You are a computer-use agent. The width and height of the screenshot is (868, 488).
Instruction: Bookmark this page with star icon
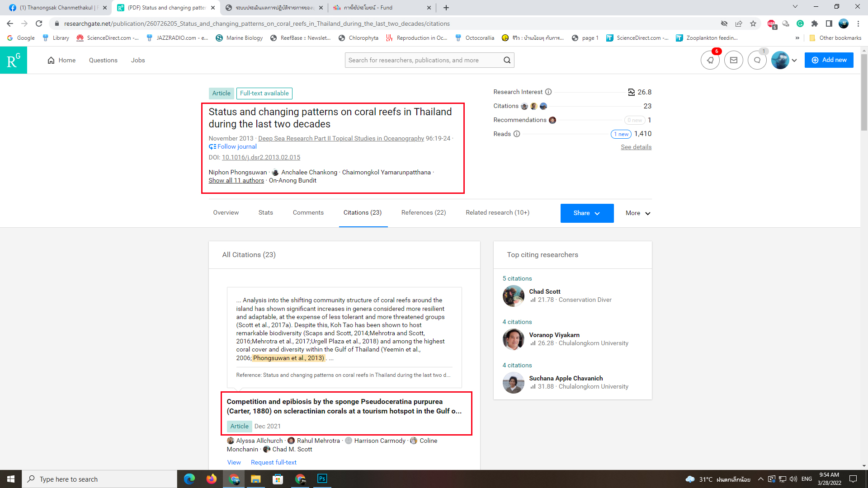click(753, 23)
